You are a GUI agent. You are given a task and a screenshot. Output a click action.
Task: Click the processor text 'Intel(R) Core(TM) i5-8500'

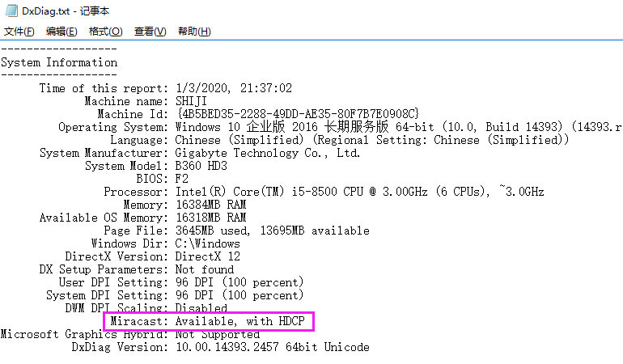coord(256,192)
